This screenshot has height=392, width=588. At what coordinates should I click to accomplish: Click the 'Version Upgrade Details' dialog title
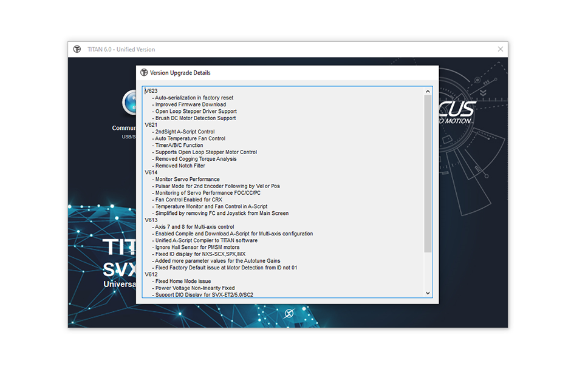point(180,73)
